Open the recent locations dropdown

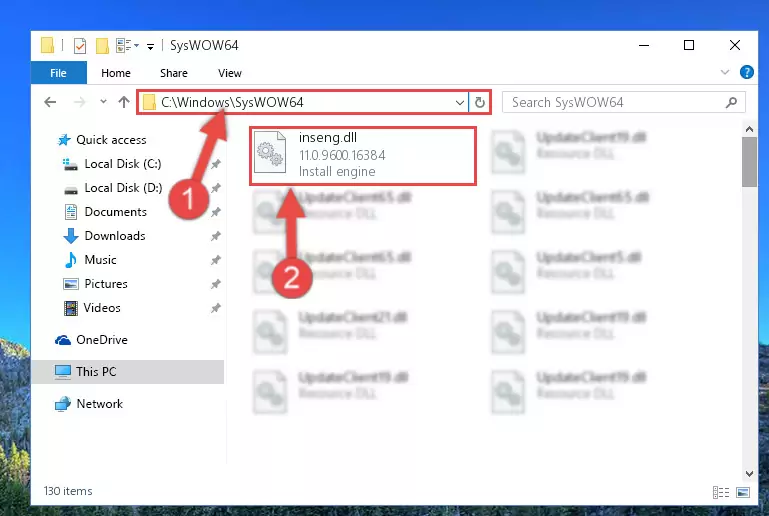(103, 102)
